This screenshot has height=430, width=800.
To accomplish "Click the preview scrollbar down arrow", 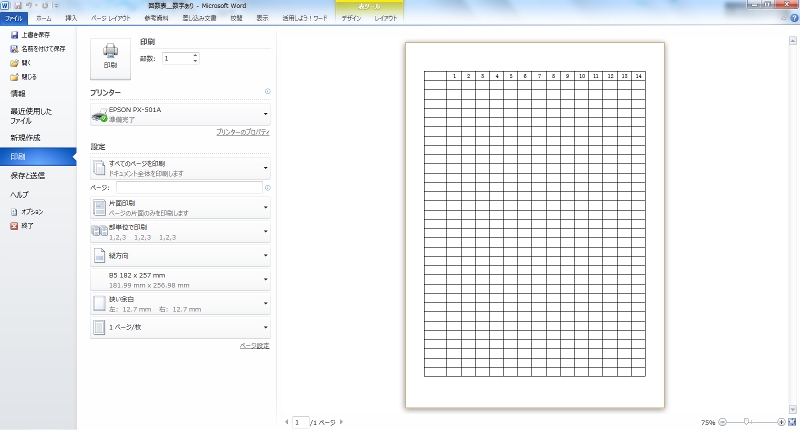I will tap(792, 409).
